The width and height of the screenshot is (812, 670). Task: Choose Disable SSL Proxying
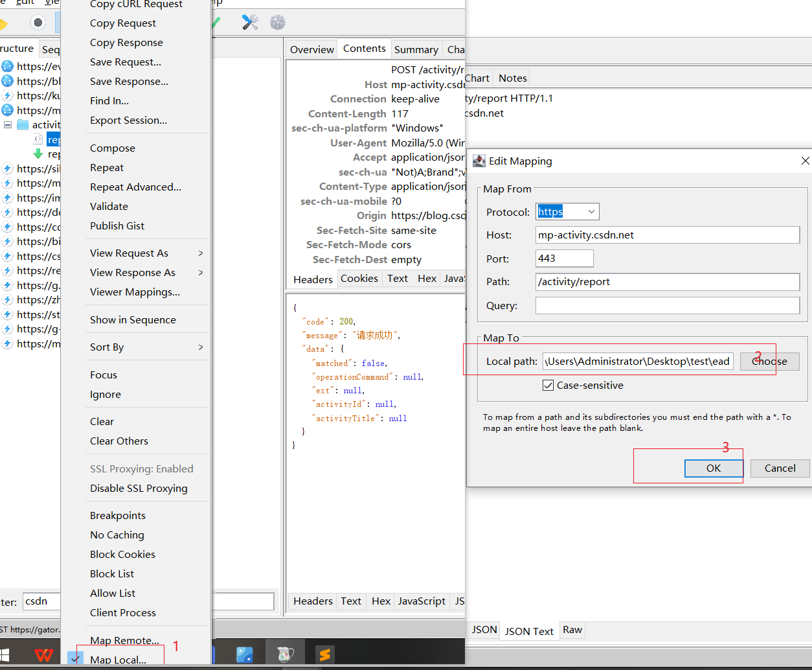tap(139, 488)
